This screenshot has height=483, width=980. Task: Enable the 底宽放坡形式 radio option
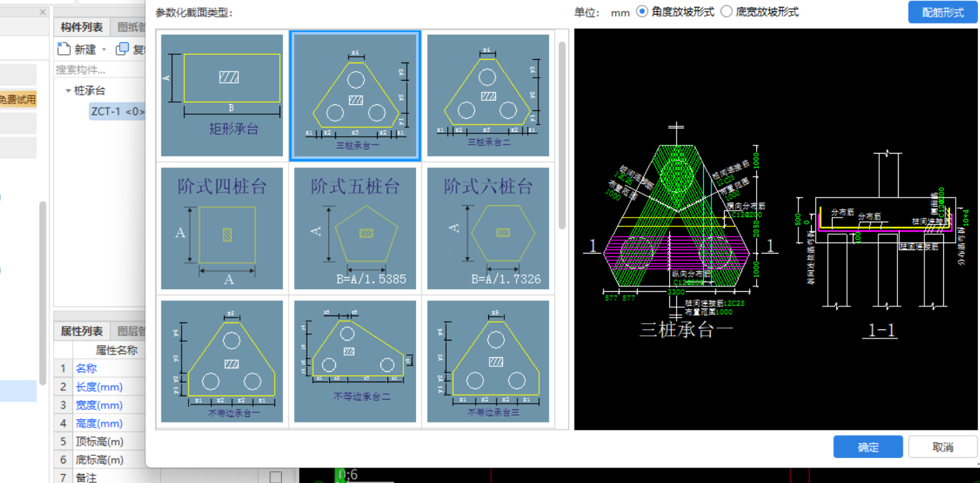(726, 12)
